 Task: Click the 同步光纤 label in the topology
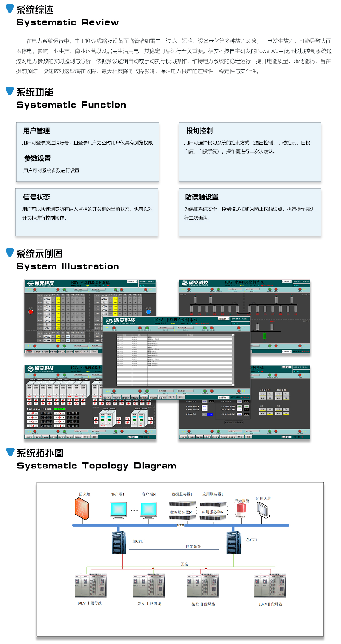[193, 546]
